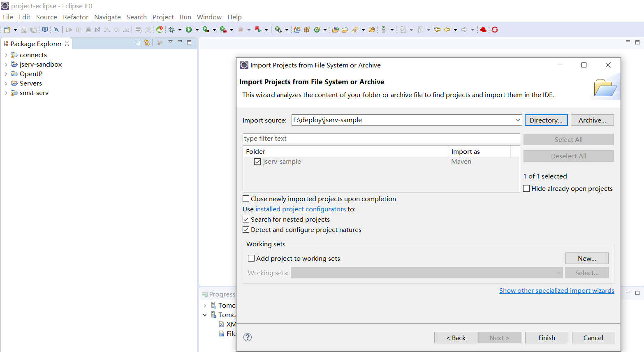Open the Debug icon dropdown arrow
644x352 pixels.
click(x=180, y=30)
